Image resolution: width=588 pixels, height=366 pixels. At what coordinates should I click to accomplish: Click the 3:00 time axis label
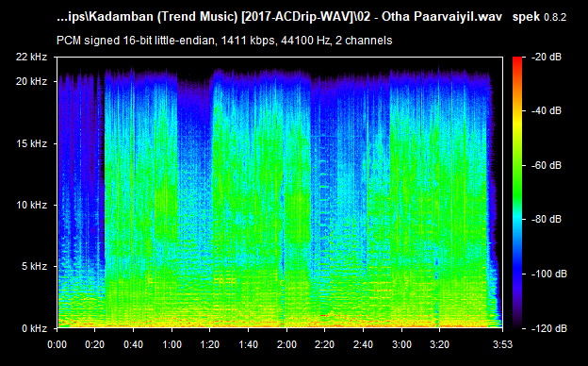click(x=401, y=344)
